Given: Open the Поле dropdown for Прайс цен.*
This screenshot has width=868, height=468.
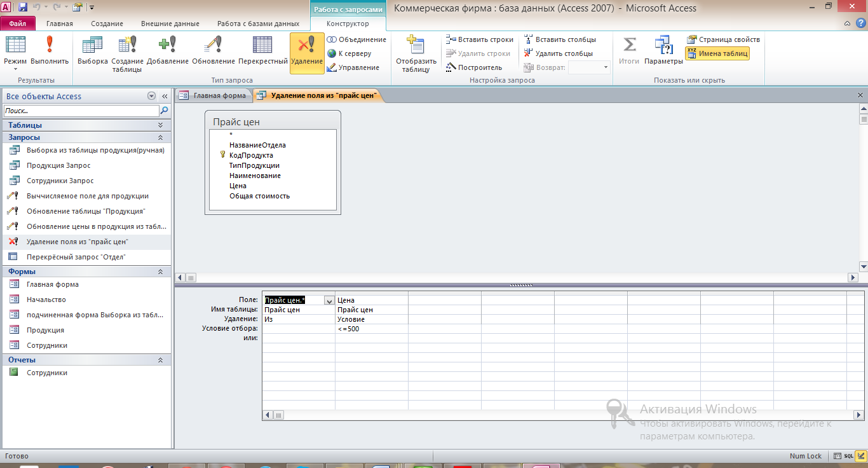Looking at the screenshot, I should (329, 300).
